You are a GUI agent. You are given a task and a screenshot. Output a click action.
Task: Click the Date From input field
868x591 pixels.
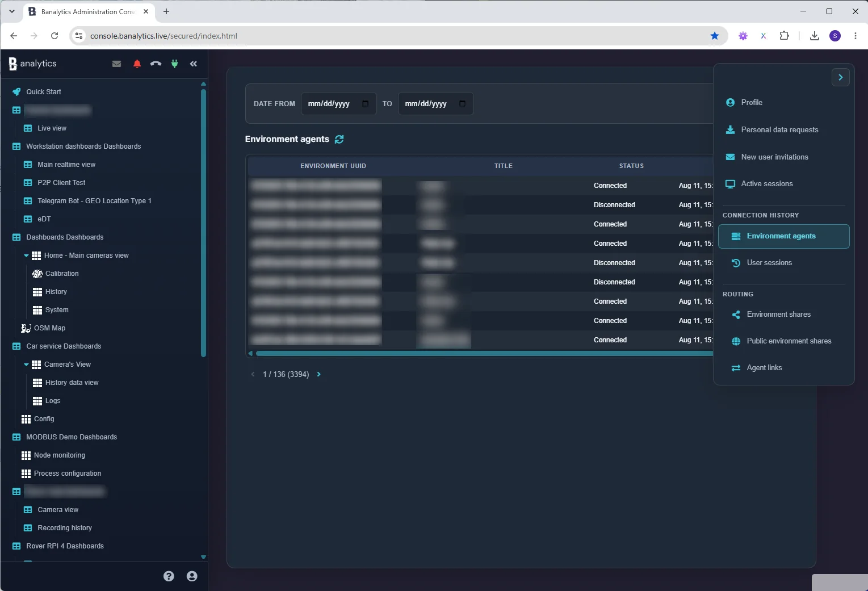(x=338, y=104)
